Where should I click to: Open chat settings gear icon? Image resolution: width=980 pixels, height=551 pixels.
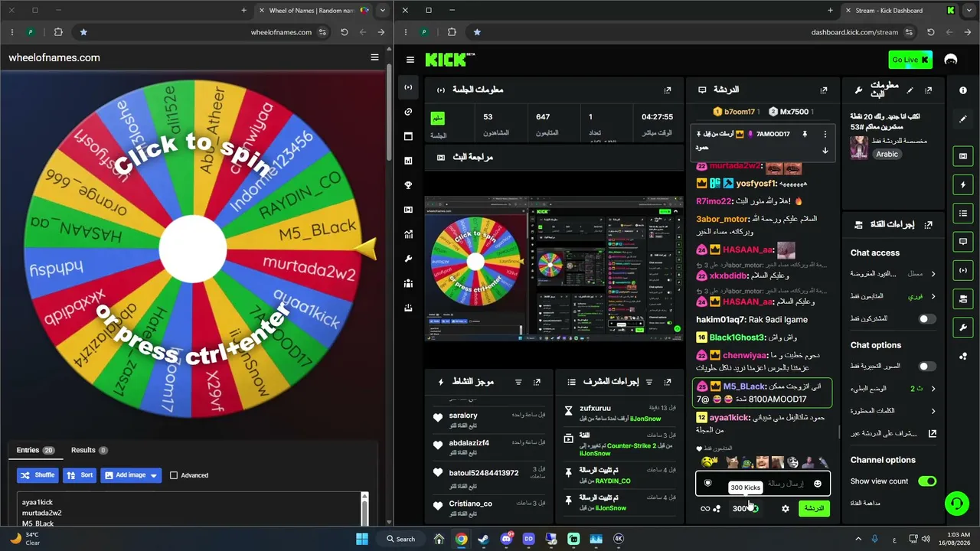pyautogui.click(x=785, y=508)
